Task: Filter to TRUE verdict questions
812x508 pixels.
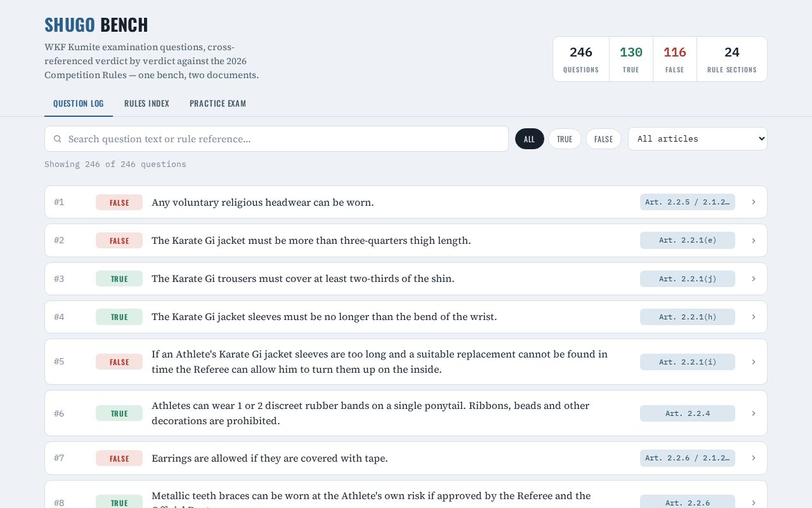Action: tap(565, 139)
